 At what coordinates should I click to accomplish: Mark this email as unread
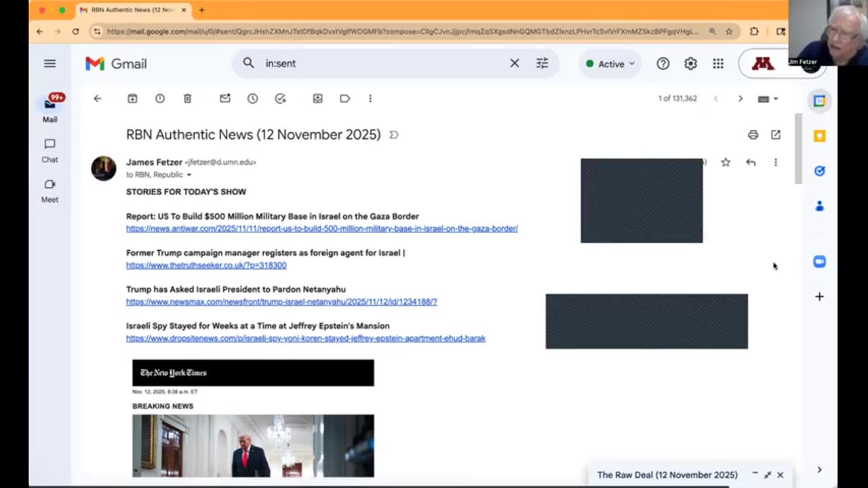pyautogui.click(x=225, y=98)
